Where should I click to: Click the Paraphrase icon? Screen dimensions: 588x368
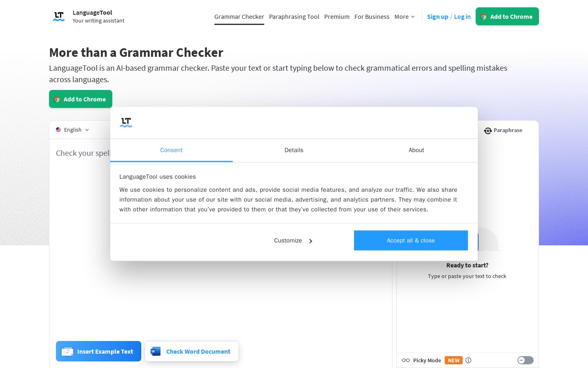(488, 130)
